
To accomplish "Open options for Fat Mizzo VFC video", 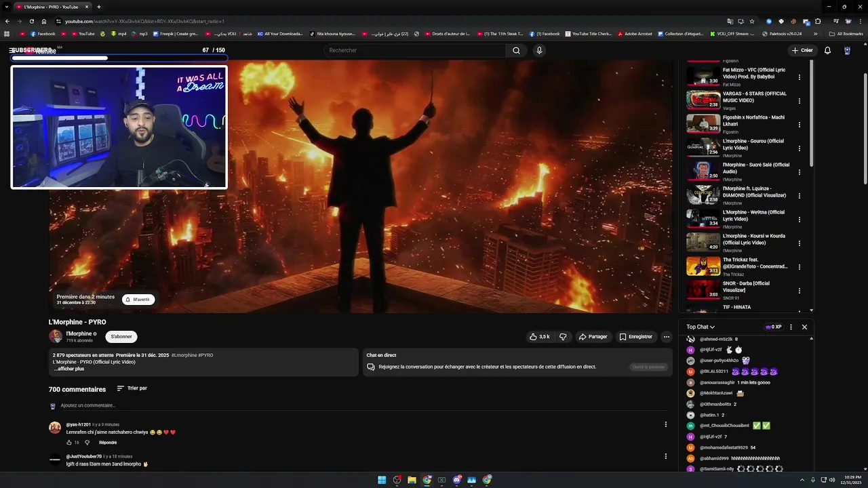I will tap(799, 77).
